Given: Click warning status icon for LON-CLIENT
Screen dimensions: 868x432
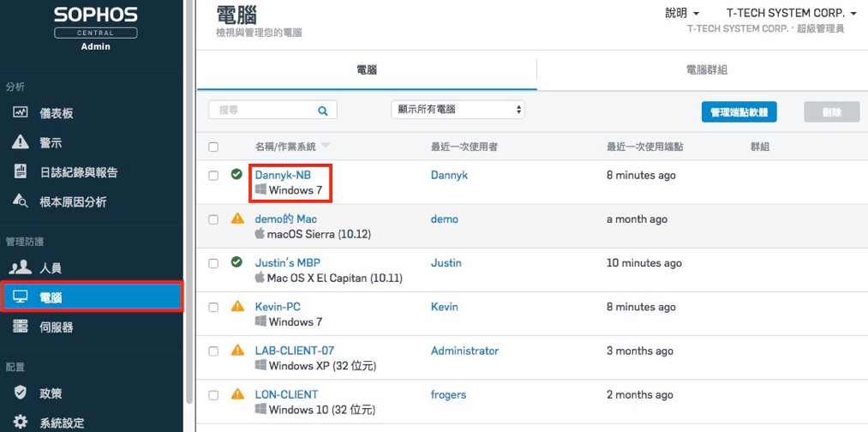Looking at the screenshot, I should point(237,393).
